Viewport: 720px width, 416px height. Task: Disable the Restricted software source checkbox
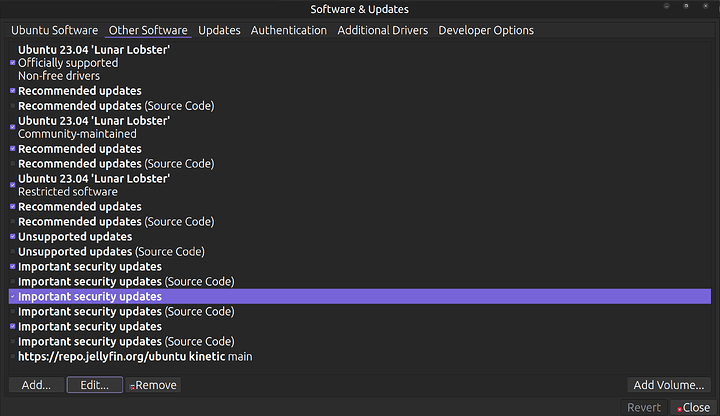coord(12,185)
